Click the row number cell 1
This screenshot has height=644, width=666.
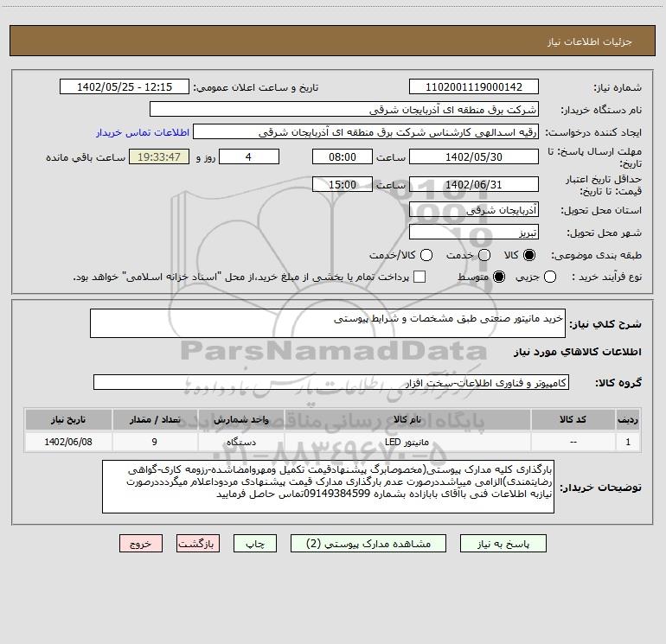(628, 442)
